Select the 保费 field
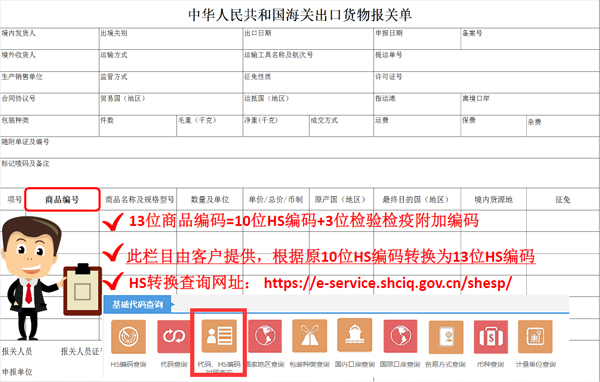The height and width of the screenshot is (382, 600). (x=494, y=126)
